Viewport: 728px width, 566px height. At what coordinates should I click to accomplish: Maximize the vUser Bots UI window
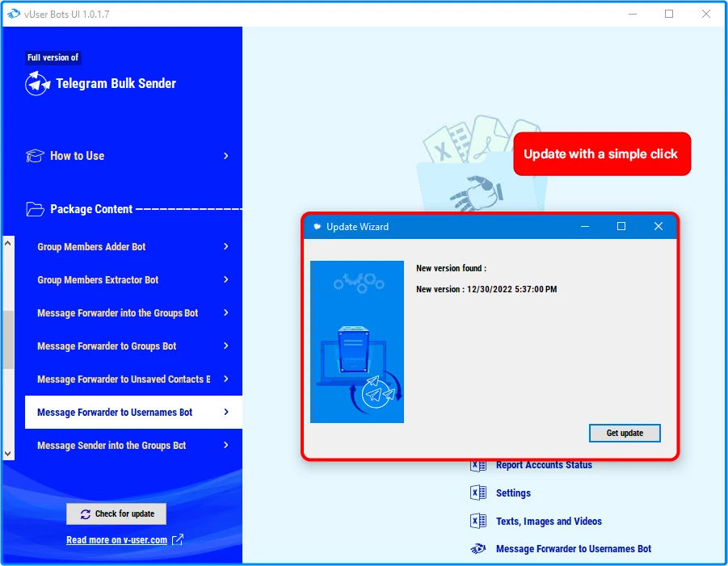669,14
